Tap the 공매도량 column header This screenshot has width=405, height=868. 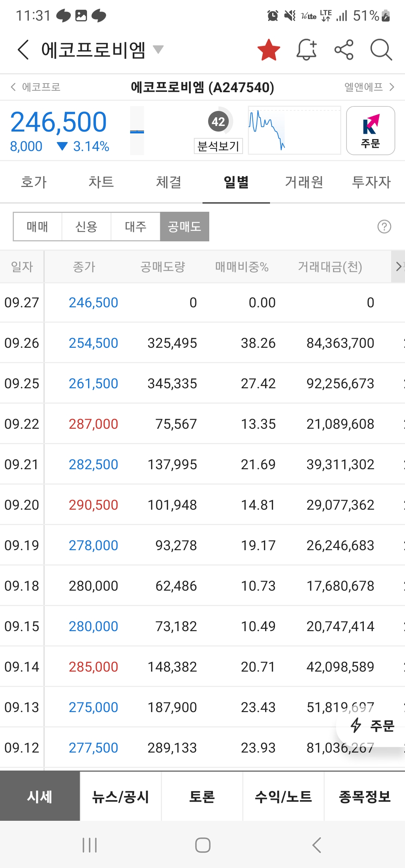[163, 267]
